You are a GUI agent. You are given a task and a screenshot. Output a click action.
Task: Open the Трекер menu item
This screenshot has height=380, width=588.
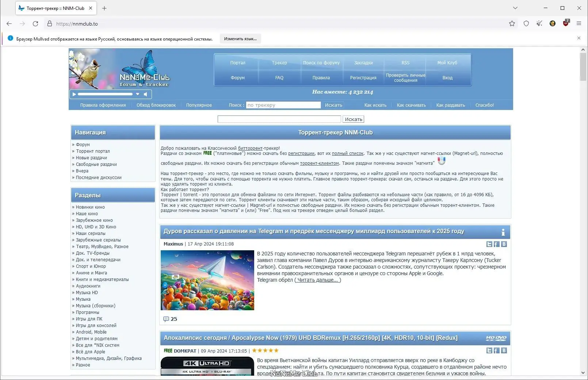pos(279,63)
